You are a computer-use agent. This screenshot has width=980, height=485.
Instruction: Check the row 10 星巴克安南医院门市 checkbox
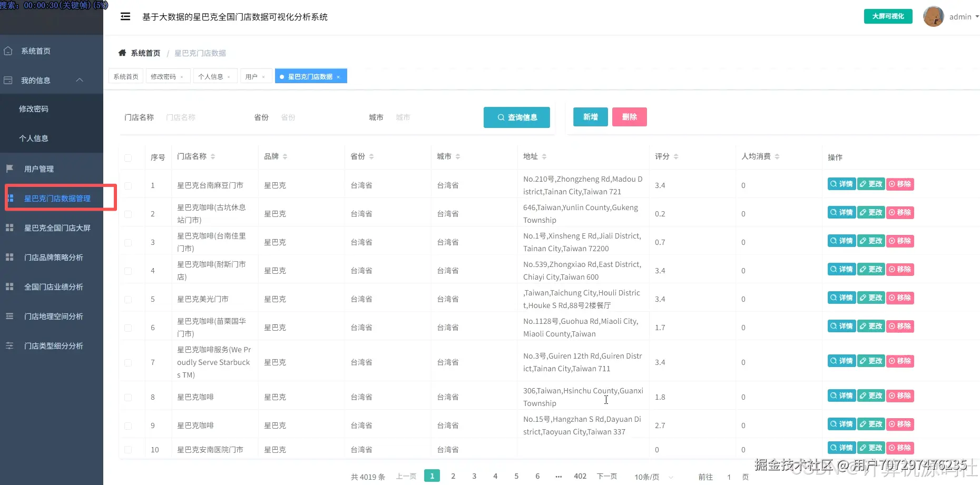(x=128, y=450)
